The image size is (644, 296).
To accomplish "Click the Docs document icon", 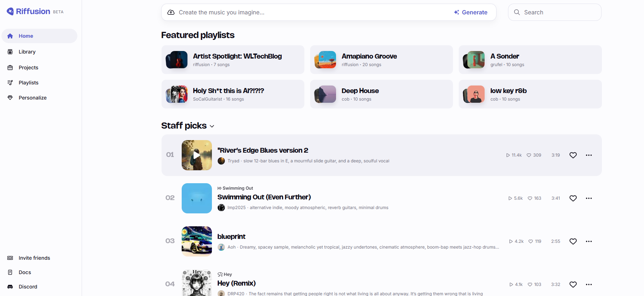I will coord(10,272).
